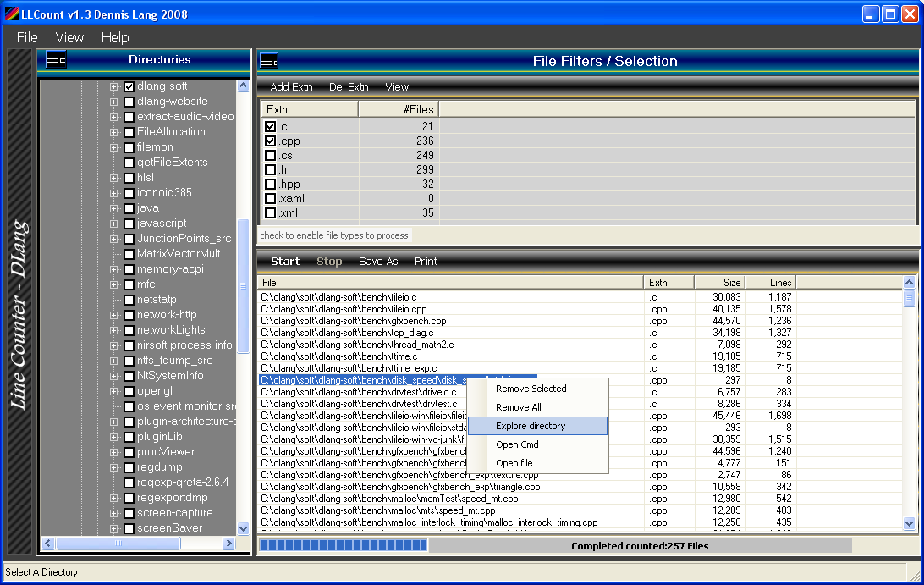Image resolution: width=924 pixels, height=585 pixels.
Task: Enable the .hpp extension checkbox
Action: (x=271, y=184)
